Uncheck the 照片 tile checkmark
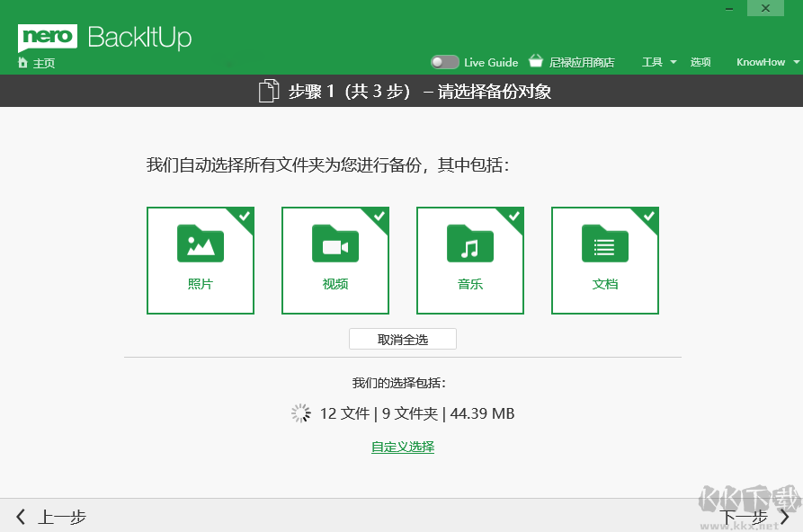803x532 pixels. pyautogui.click(x=246, y=216)
